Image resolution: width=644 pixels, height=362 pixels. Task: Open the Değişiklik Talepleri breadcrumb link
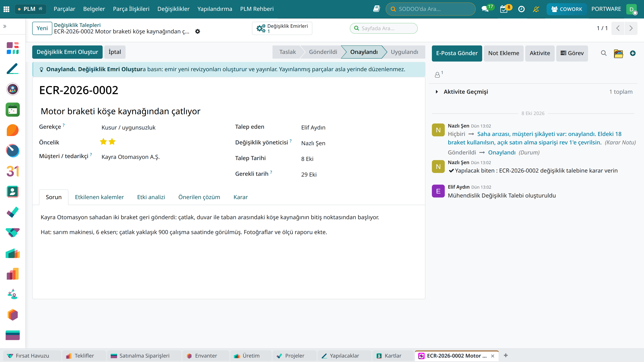[x=77, y=25]
